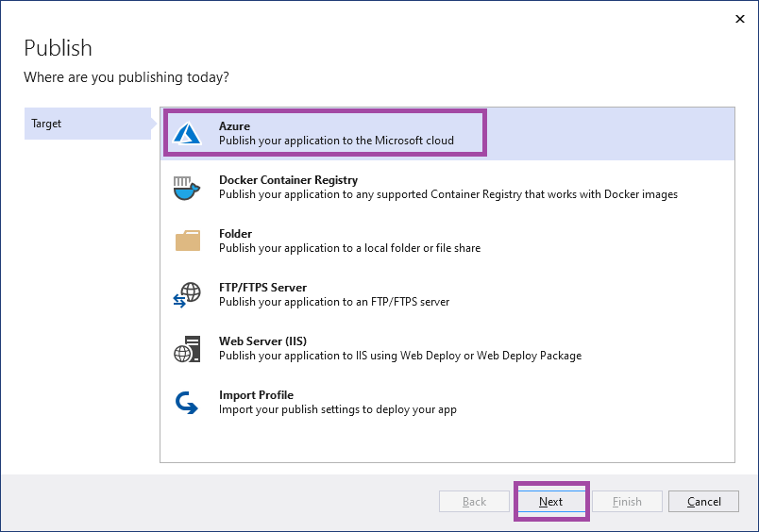Click the Docker whale icon
The width and height of the screenshot is (759, 532).
(x=187, y=187)
